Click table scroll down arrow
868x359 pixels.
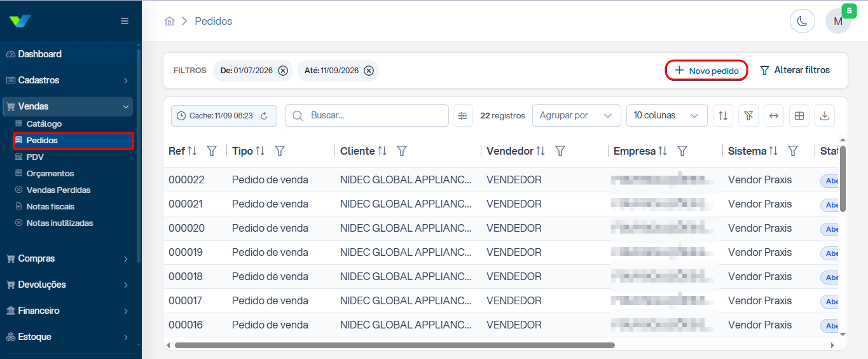[843, 334]
